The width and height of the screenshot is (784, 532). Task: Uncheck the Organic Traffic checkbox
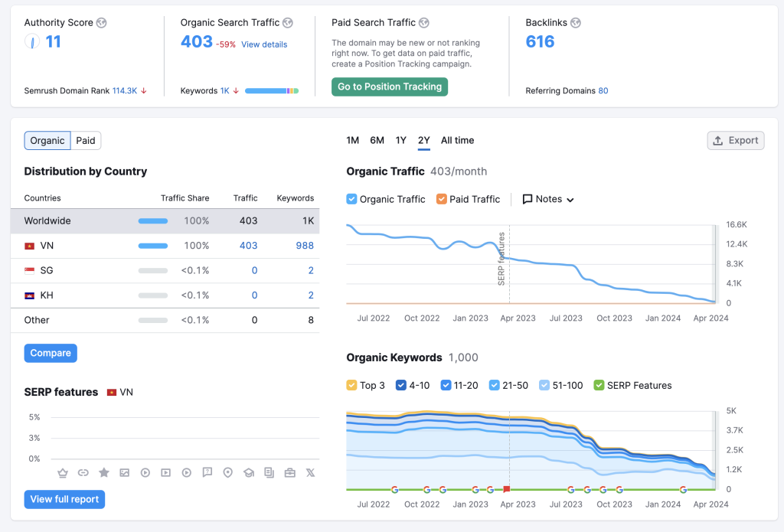[352, 199]
